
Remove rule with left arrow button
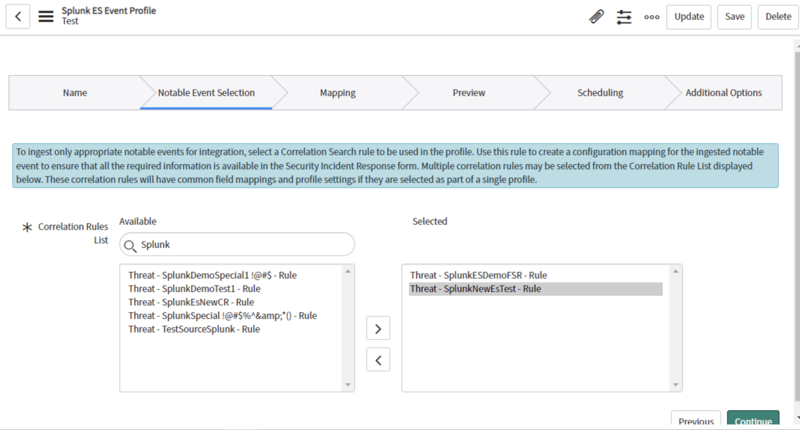click(378, 360)
